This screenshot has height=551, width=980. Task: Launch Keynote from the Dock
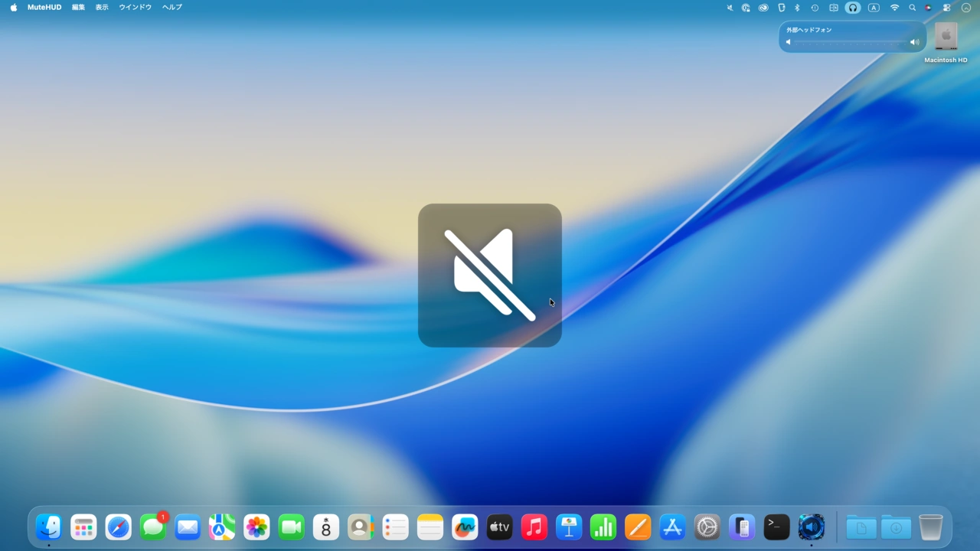tap(569, 527)
